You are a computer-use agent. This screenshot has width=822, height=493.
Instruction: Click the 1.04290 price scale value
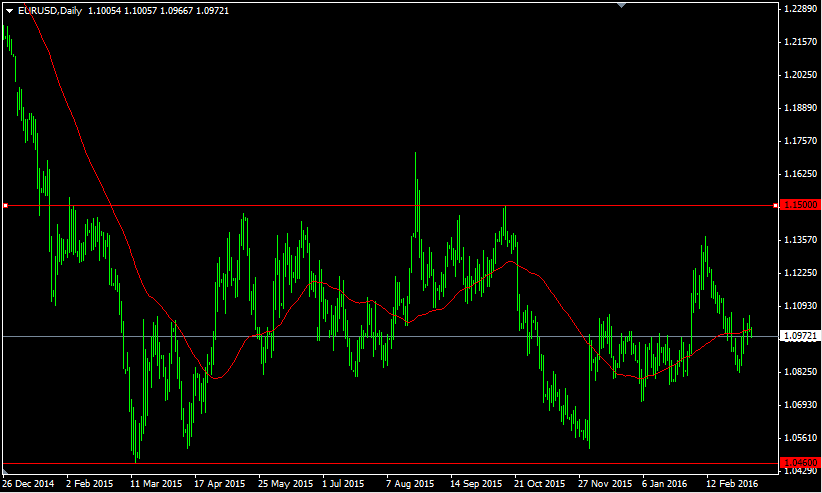click(801, 471)
